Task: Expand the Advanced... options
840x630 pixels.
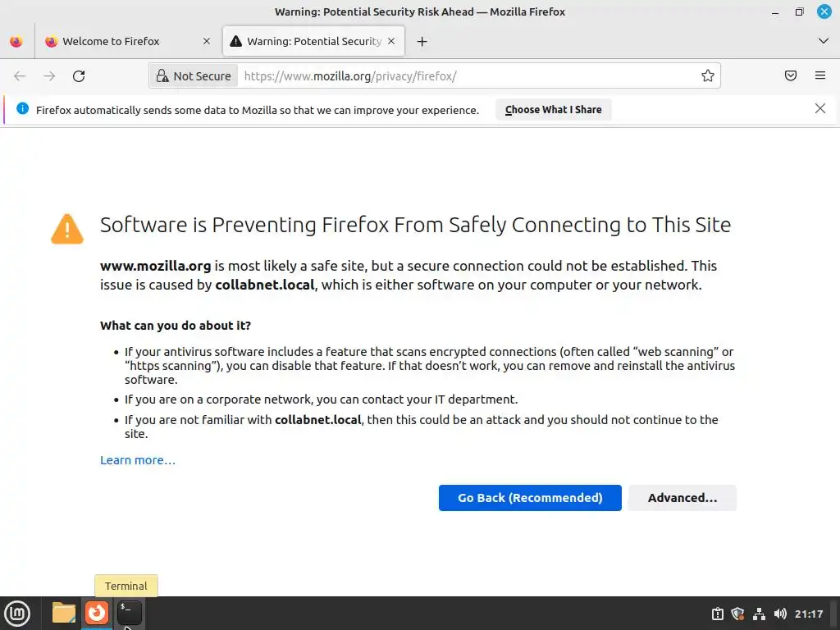Action: [x=682, y=498]
